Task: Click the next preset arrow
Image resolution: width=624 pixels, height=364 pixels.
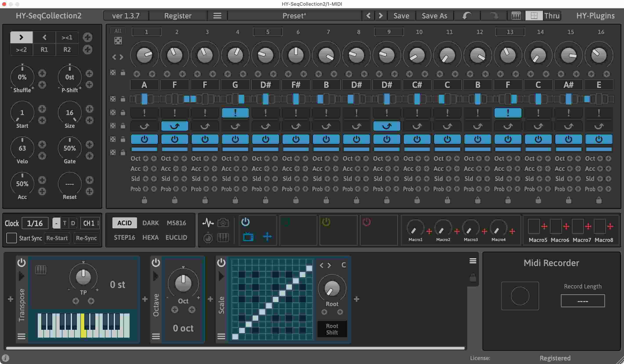Action: pyautogui.click(x=380, y=16)
